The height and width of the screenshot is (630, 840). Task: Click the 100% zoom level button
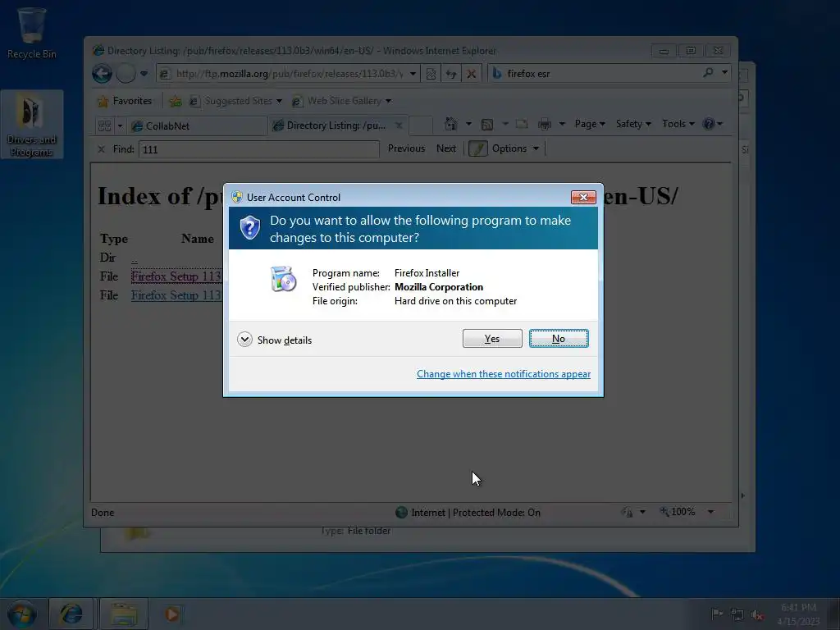(678, 512)
